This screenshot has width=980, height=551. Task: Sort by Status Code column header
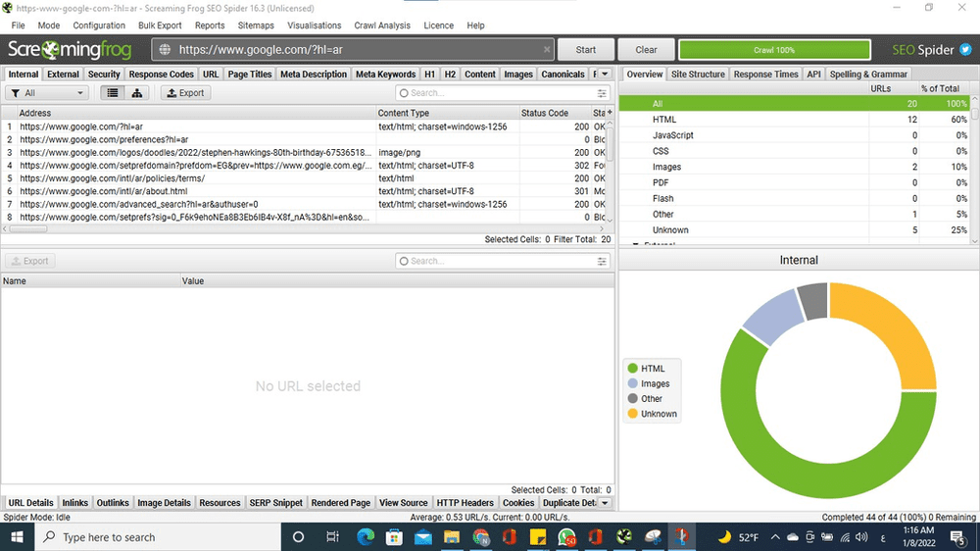tap(553, 113)
